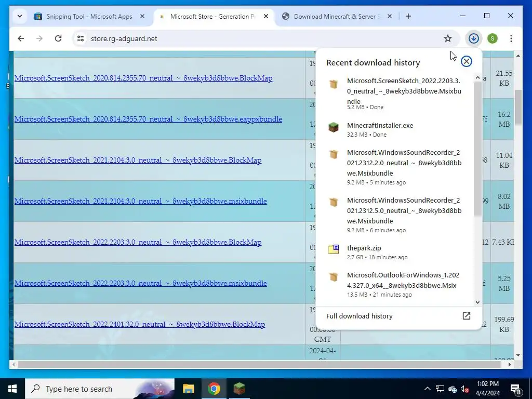Switch to Snipping Tool - Microsoft Apps tab
Screen dimensions: 532x399
tap(89, 16)
